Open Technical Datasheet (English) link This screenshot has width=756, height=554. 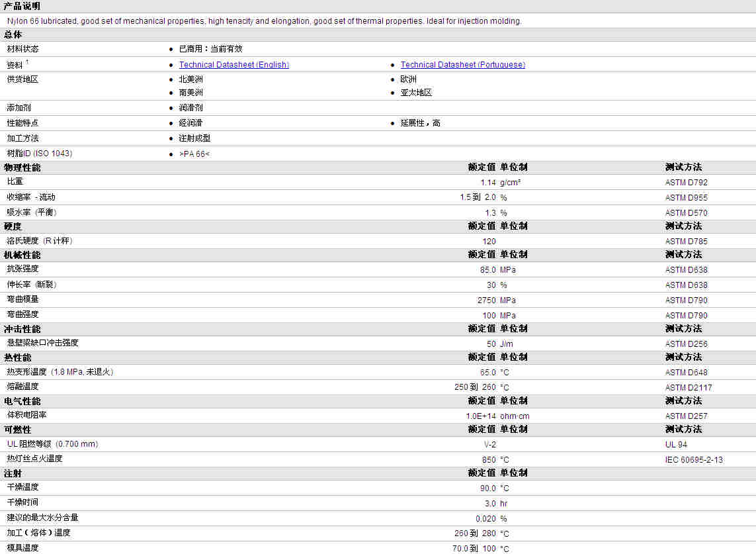pyautogui.click(x=234, y=65)
